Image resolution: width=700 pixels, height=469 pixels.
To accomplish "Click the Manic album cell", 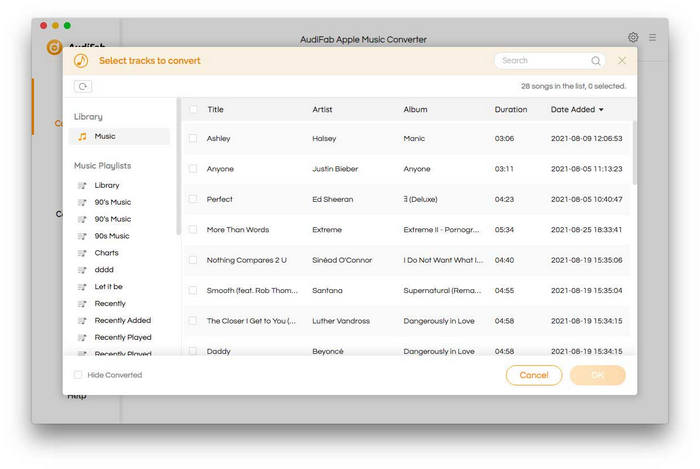I will coord(414,139).
